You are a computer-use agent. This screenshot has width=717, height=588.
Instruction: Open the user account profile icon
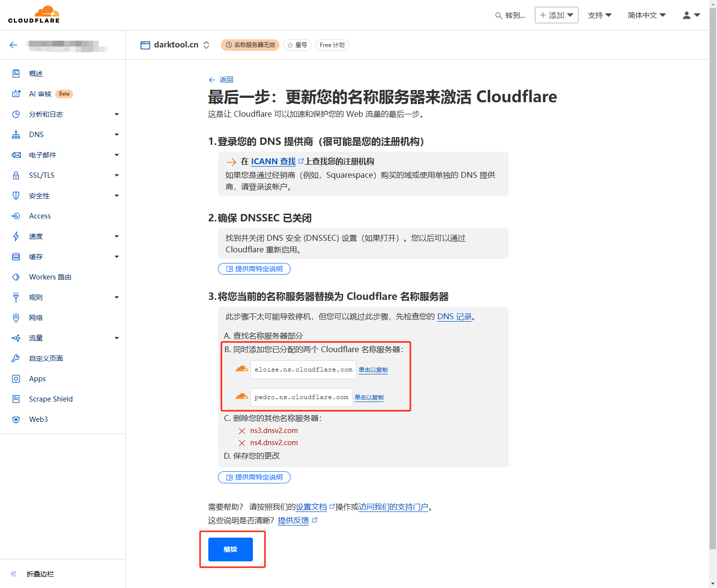[x=686, y=15]
